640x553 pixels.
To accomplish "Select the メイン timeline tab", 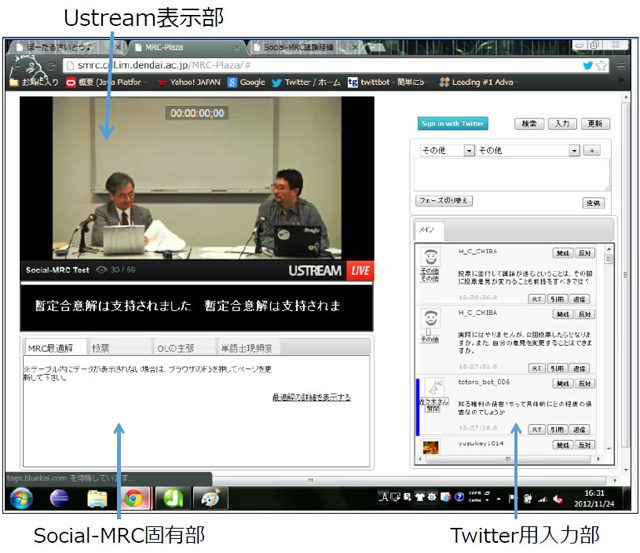I will tap(429, 230).
